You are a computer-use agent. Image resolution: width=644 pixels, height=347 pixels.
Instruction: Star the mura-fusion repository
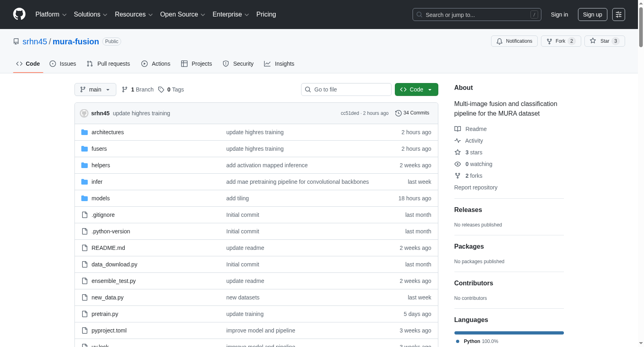click(x=605, y=41)
